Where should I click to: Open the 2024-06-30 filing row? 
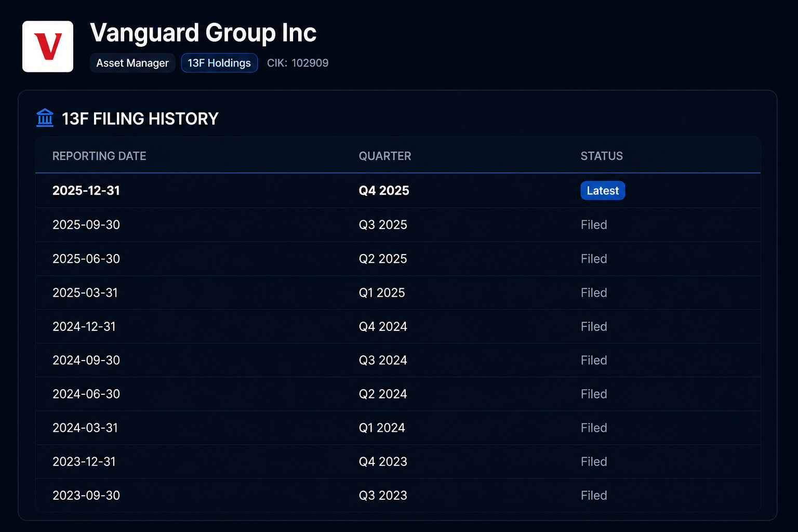(398, 394)
